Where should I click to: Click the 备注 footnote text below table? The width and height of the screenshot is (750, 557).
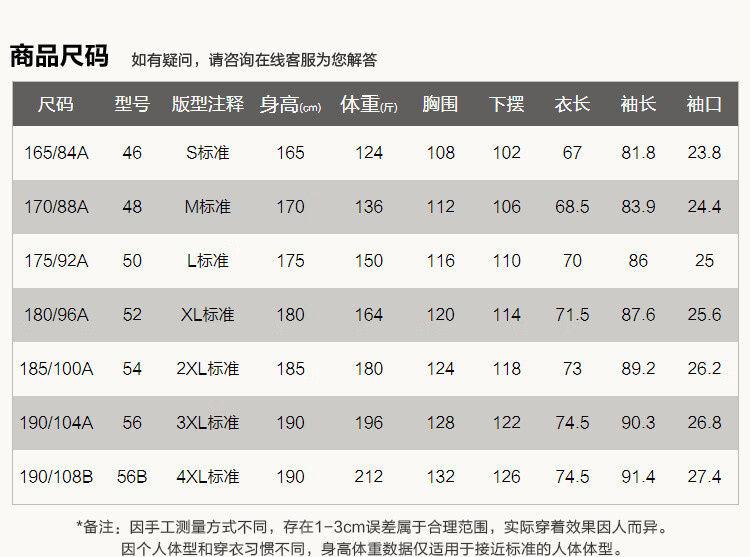372,527
